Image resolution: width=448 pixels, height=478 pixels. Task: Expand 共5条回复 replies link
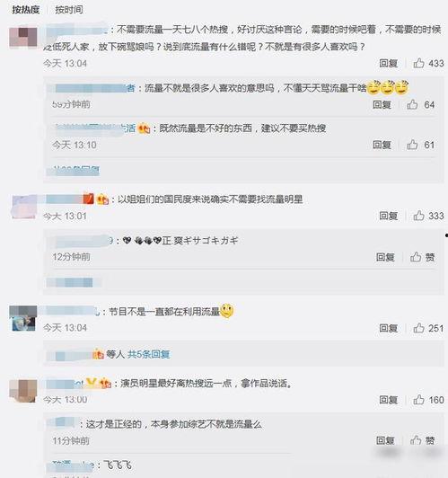point(148,354)
